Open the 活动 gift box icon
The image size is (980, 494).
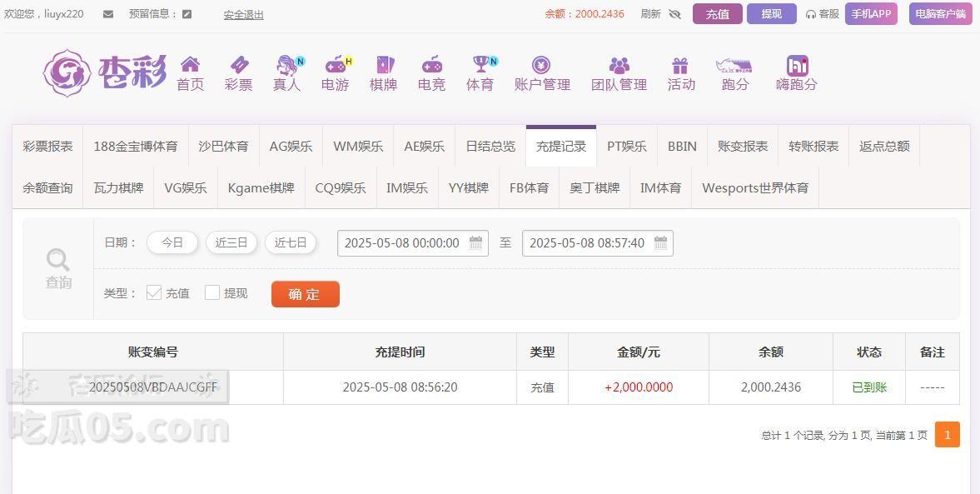pos(680,65)
